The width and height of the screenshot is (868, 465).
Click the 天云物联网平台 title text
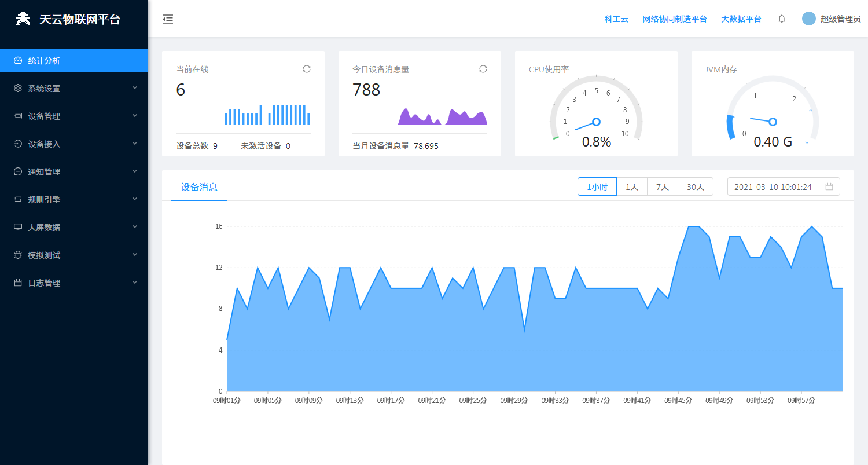tap(80, 19)
